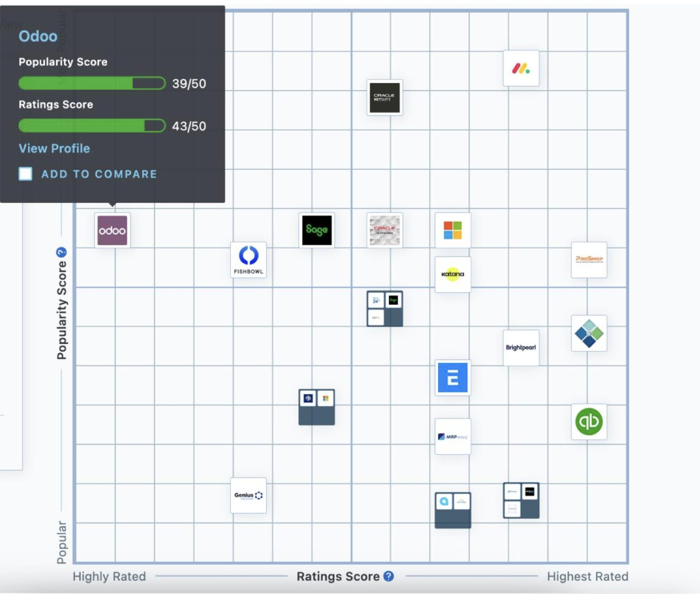This screenshot has height=594, width=700.
Task: Select the Fishbowl logo tile
Action: point(248,260)
